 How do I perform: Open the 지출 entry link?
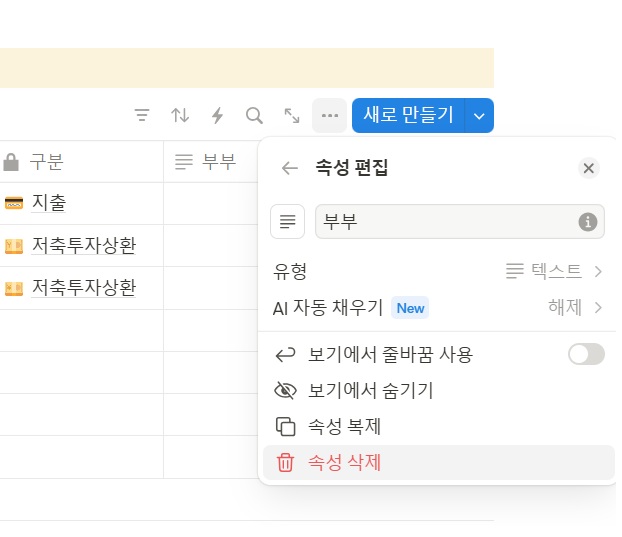coord(49,203)
